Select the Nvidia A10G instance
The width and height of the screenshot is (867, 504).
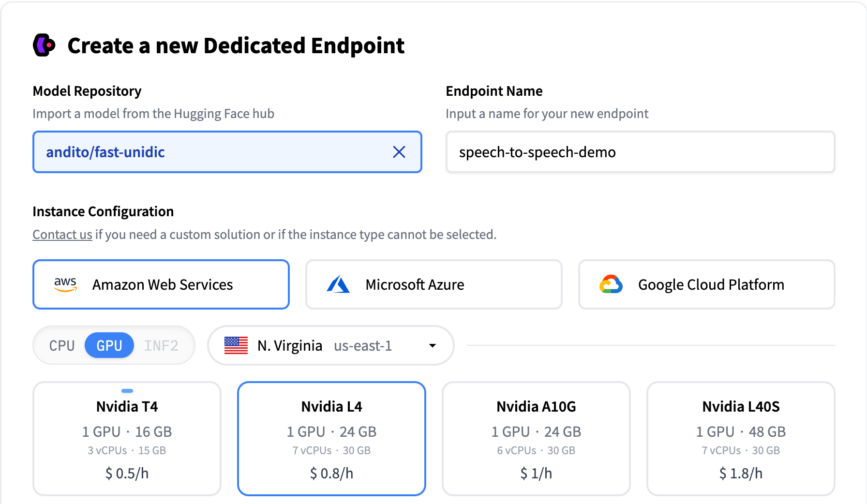536,438
